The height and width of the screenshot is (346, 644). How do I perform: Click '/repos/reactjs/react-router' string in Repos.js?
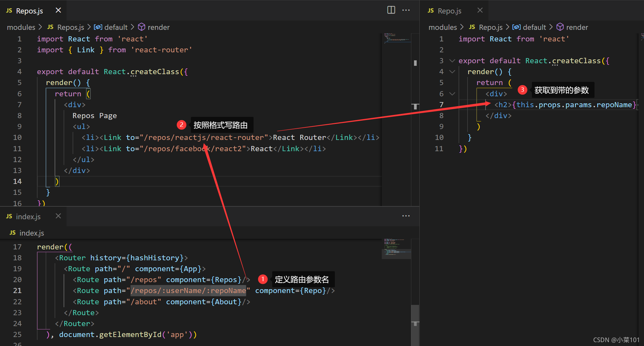coord(206,137)
